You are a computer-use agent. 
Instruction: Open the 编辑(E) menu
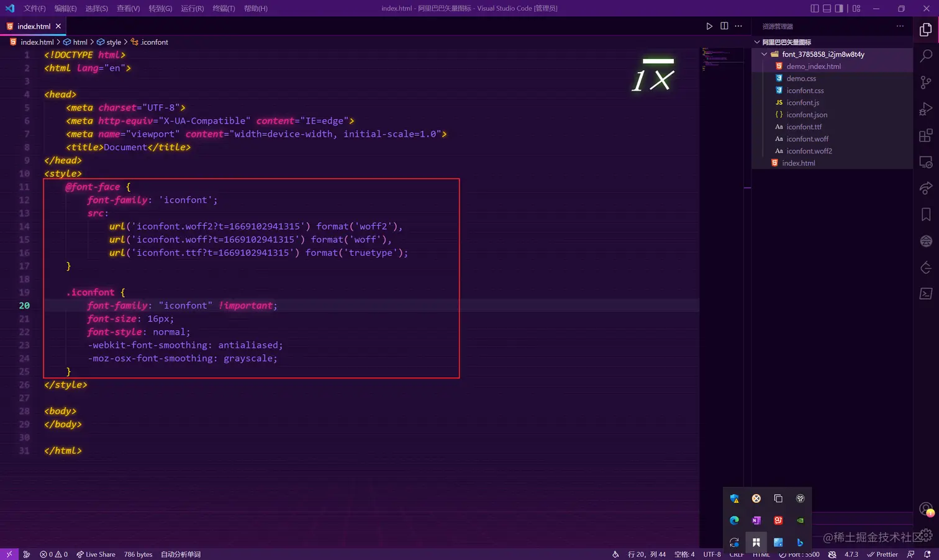(x=65, y=8)
